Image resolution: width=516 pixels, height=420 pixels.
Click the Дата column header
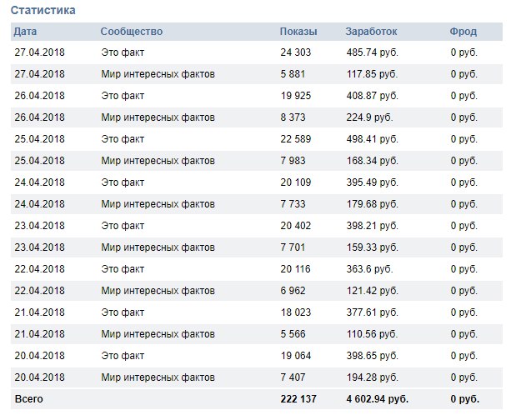(25, 32)
